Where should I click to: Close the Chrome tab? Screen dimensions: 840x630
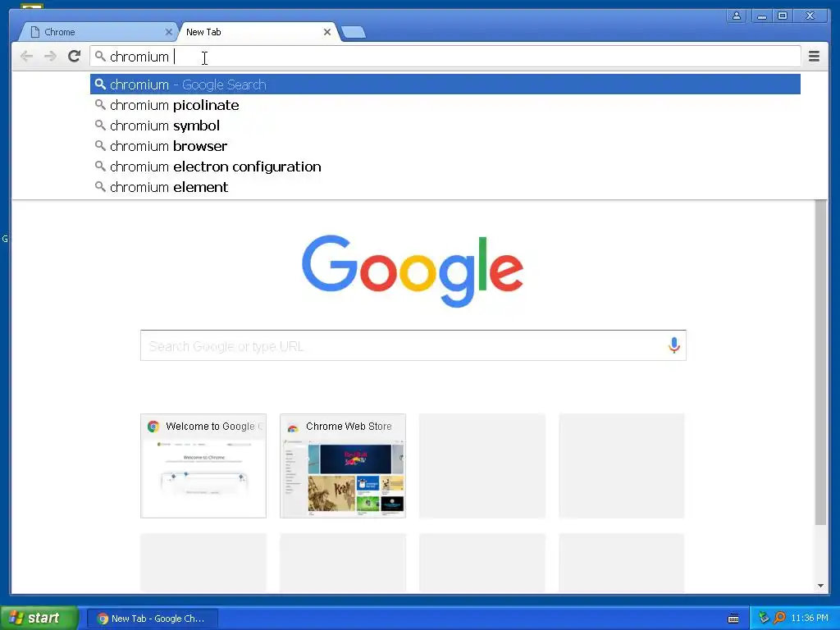[x=168, y=32]
